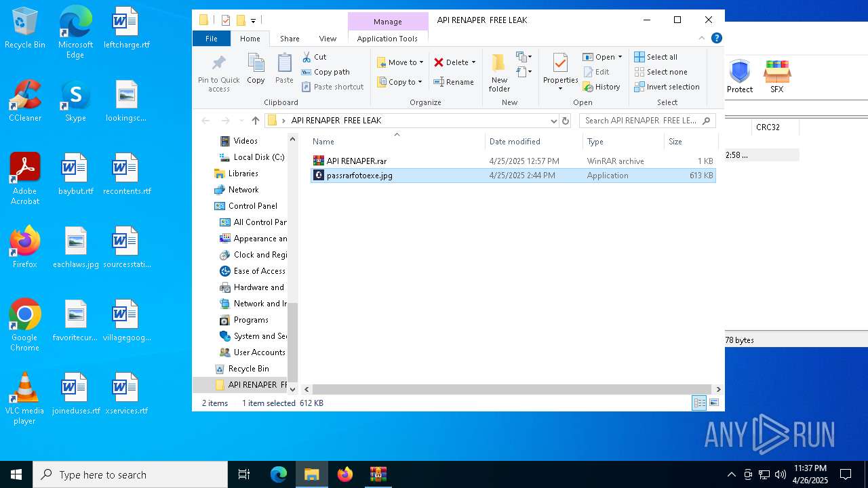Select Videos in navigation pane
Image resolution: width=868 pixels, height=488 pixels.
coord(245,141)
